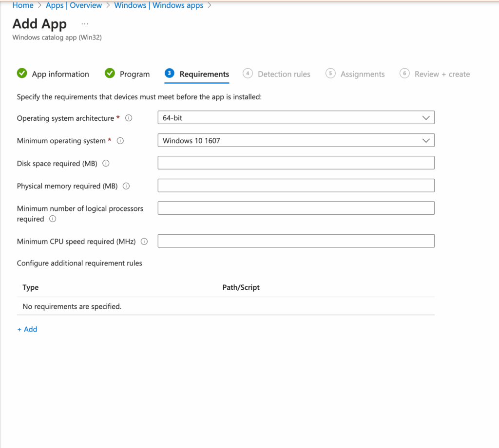Open the tooltip icon for Disk space required
Screen dimensions: 499x448
[106, 163]
